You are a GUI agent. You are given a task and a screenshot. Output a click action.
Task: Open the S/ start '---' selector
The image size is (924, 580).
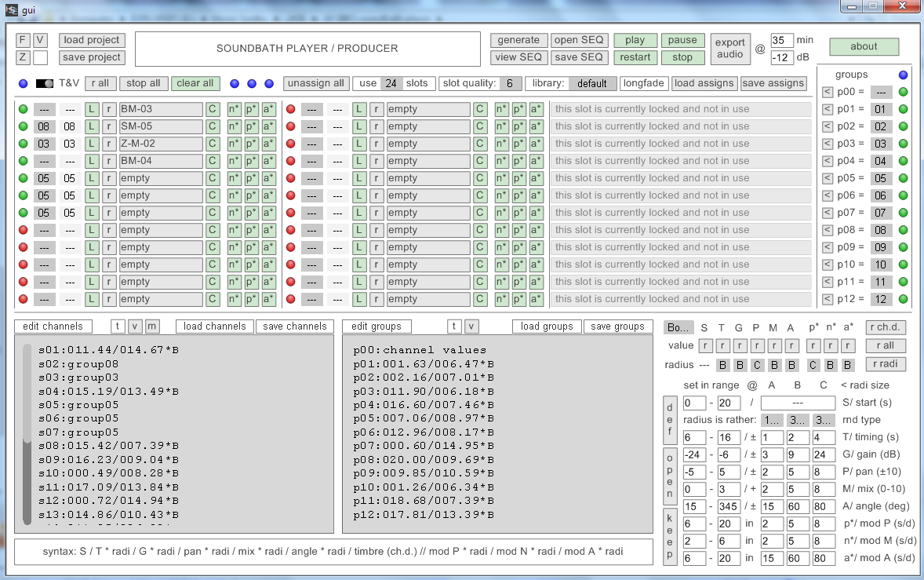797,403
